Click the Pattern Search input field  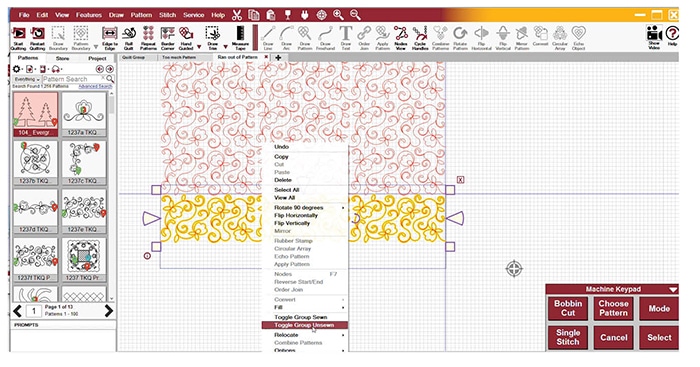pos(74,79)
